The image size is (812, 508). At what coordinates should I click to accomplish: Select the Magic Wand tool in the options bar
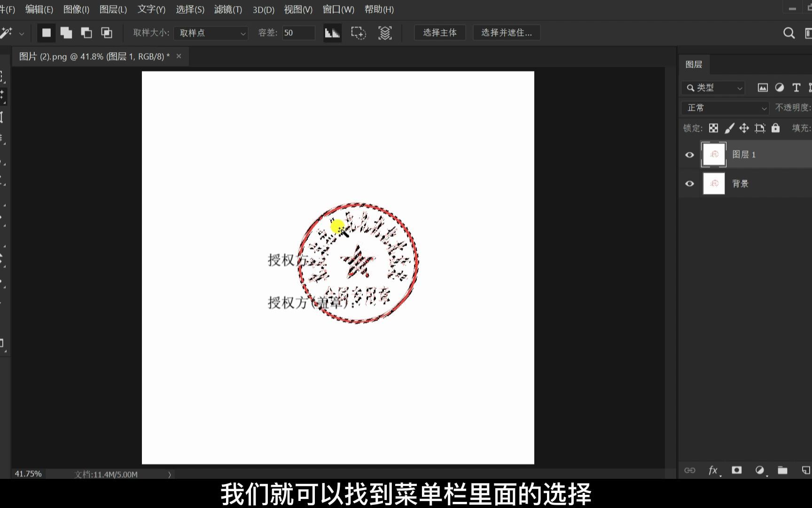[7, 33]
